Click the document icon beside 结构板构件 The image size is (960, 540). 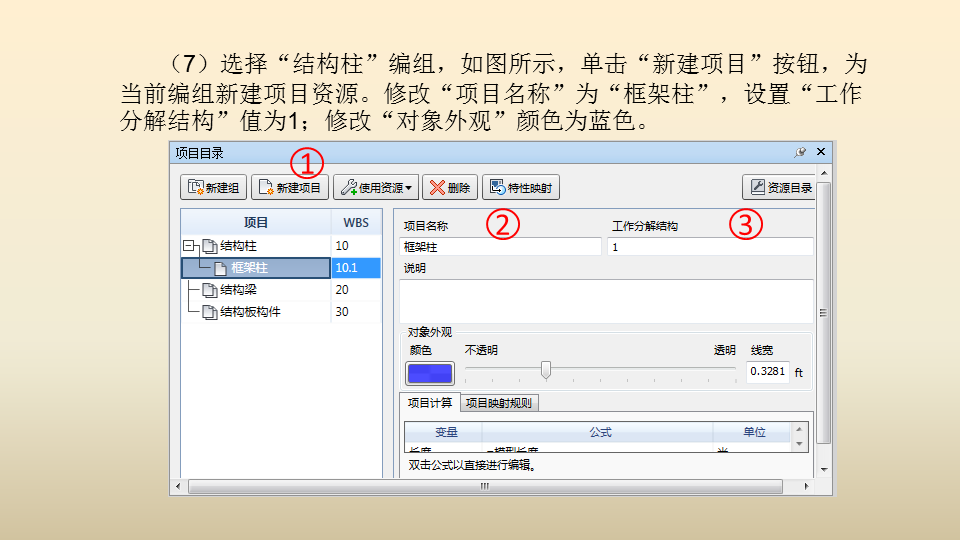209,312
